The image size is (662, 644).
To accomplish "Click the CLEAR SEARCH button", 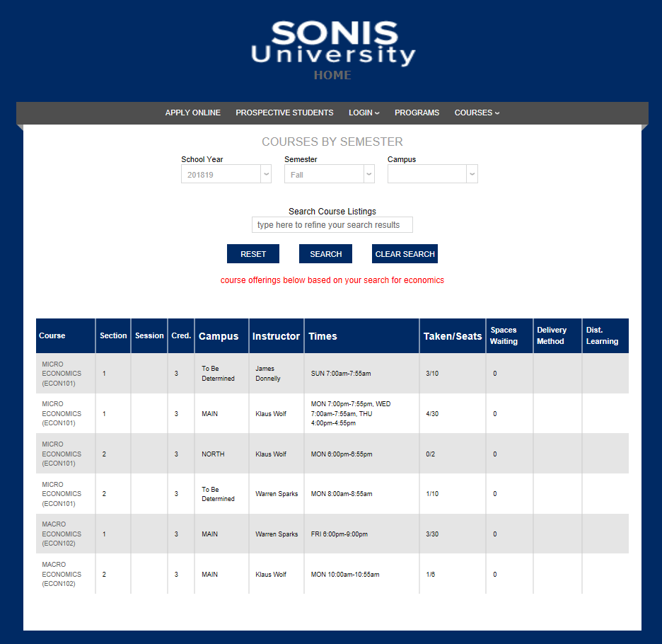I will coord(405,254).
